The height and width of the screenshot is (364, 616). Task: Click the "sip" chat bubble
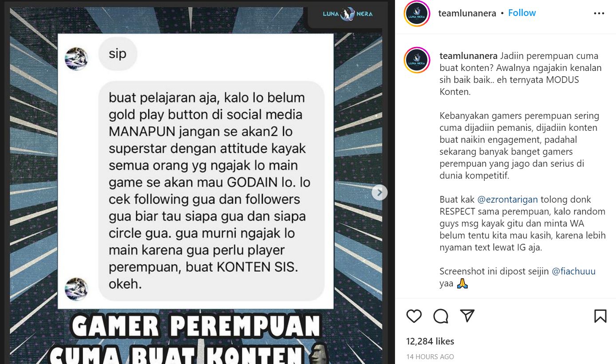(x=118, y=54)
